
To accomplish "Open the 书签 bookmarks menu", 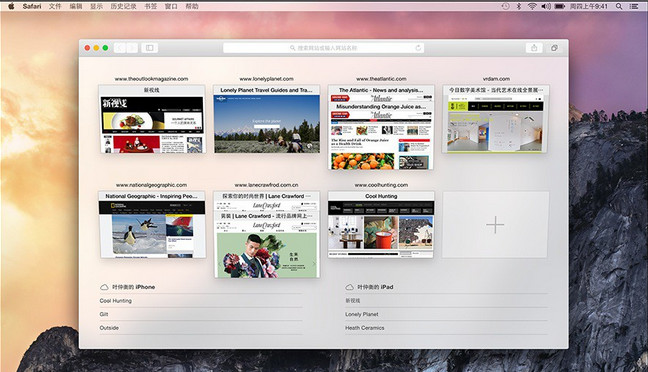I will coord(150,6).
